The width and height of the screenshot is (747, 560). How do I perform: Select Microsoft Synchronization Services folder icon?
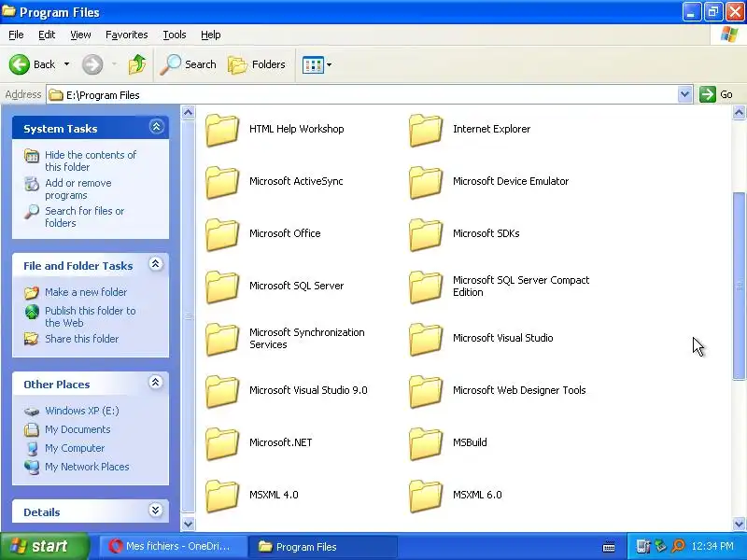222,339
